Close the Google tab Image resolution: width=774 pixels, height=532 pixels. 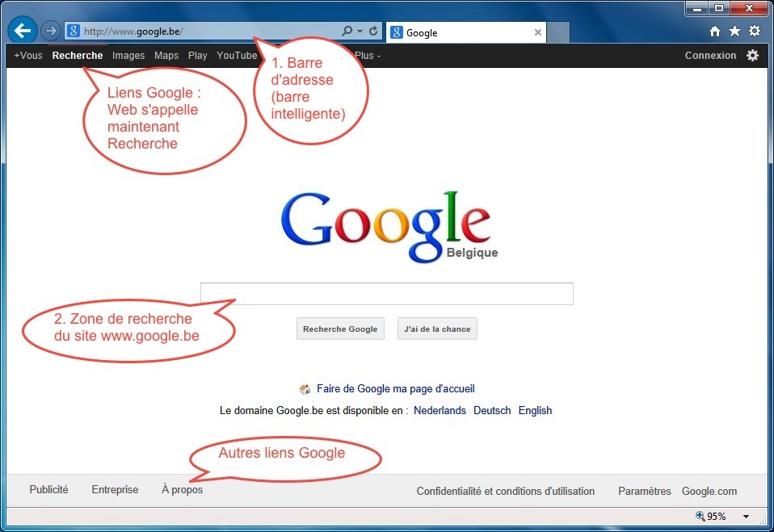538,33
